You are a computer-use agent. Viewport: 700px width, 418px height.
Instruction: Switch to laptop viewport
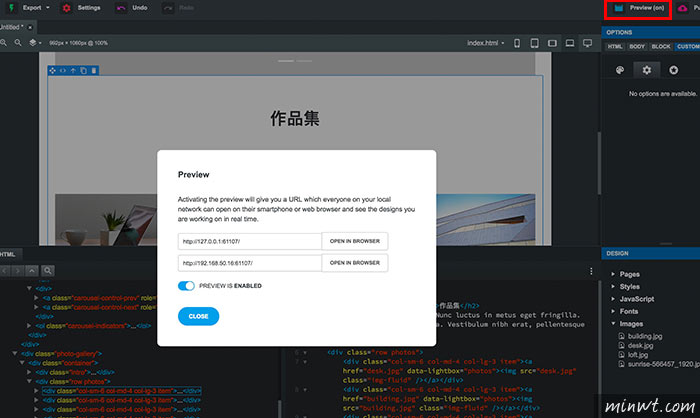pos(570,43)
